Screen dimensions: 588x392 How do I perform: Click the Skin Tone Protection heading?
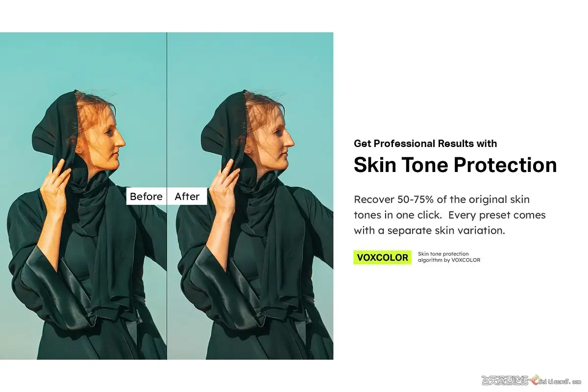tap(455, 165)
